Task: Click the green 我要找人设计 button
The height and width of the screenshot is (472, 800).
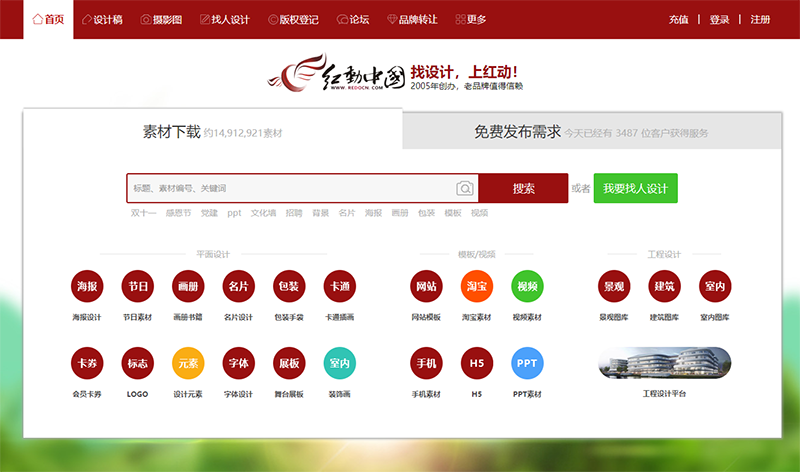Action: 635,189
